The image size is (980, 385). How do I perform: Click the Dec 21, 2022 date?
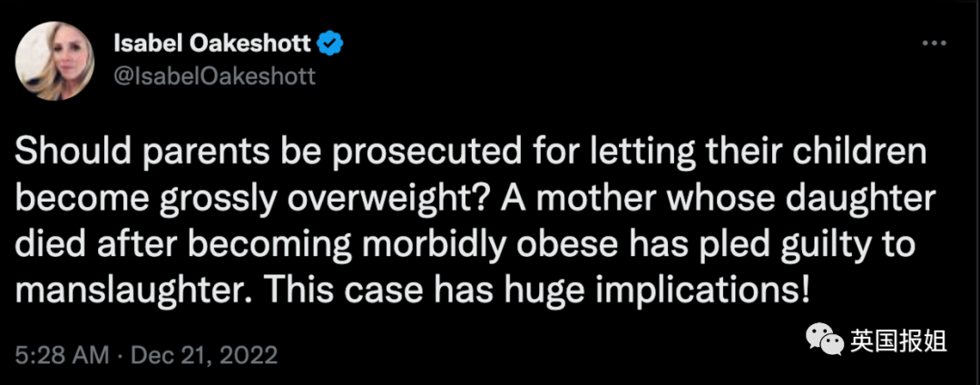coord(203,351)
